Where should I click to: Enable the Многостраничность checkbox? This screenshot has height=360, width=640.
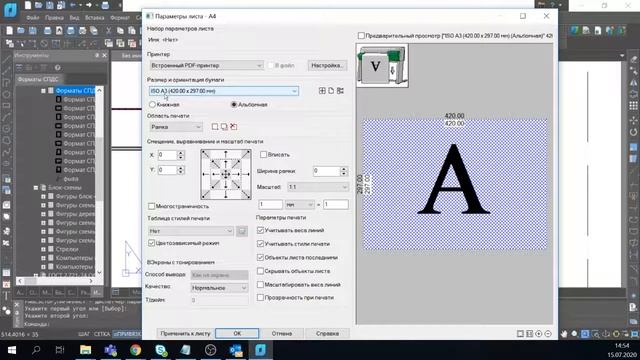pyautogui.click(x=151, y=207)
